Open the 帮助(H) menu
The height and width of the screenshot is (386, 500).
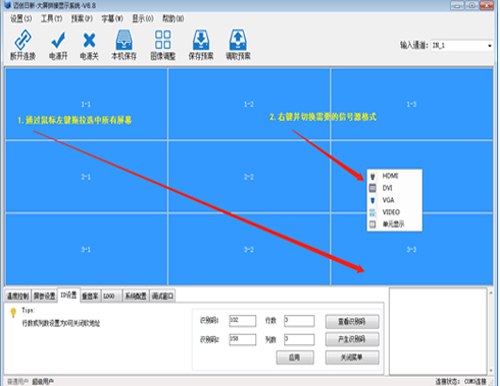pyautogui.click(x=173, y=18)
